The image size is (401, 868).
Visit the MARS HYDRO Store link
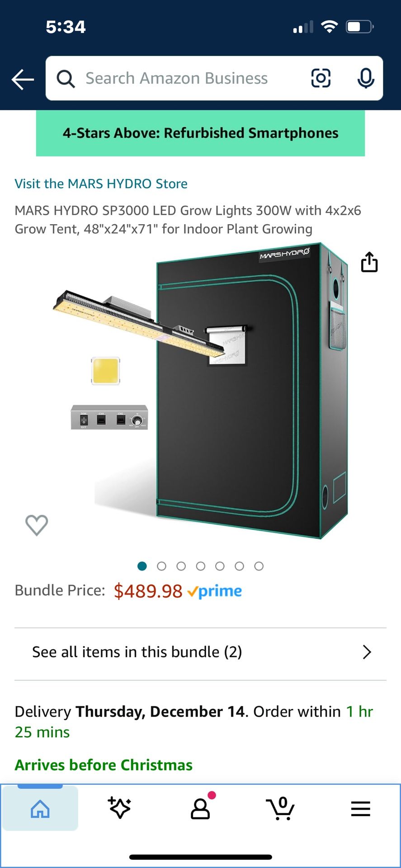pyautogui.click(x=101, y=184)
